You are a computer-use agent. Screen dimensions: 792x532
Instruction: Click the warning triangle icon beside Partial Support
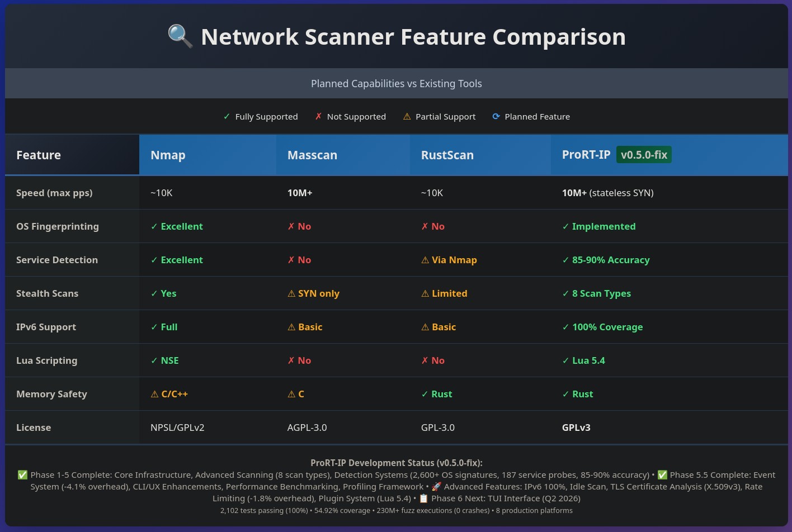tap(407, 116)
